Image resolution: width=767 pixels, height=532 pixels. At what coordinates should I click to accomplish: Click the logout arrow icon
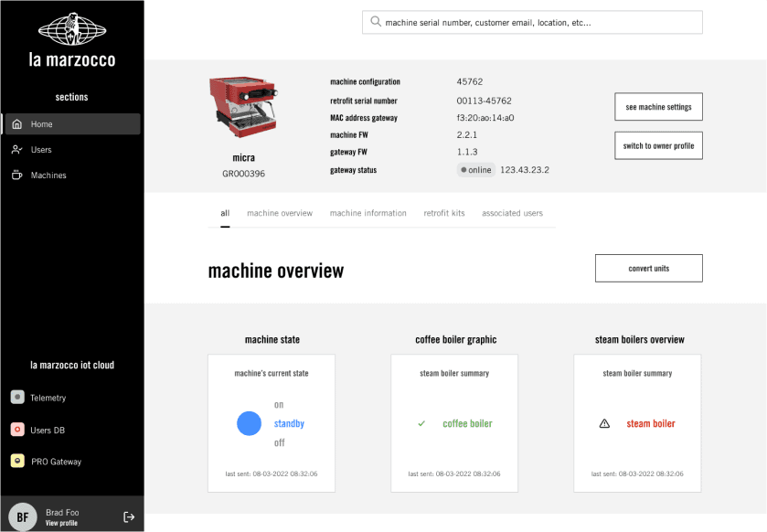point(129,516)
